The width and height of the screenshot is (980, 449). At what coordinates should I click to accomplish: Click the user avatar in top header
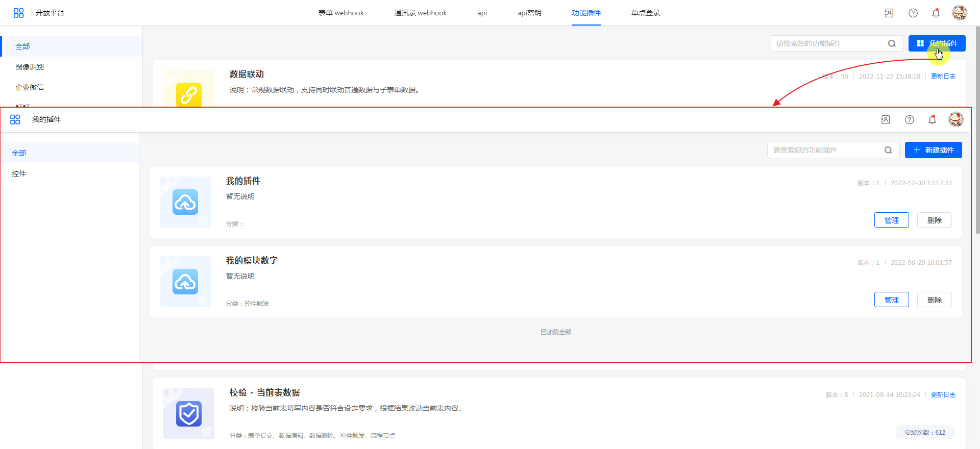959,13
